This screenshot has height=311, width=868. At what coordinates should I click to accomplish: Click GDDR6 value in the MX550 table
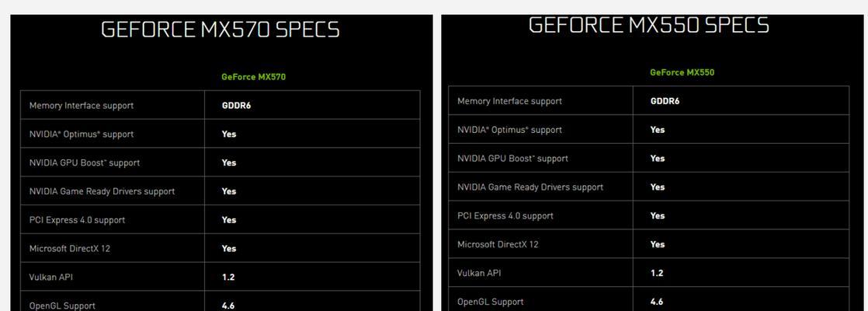(665, 101)
